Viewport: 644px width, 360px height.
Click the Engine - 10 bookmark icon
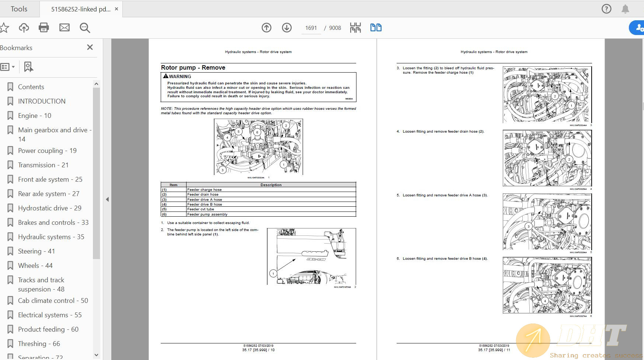[10, 116]
